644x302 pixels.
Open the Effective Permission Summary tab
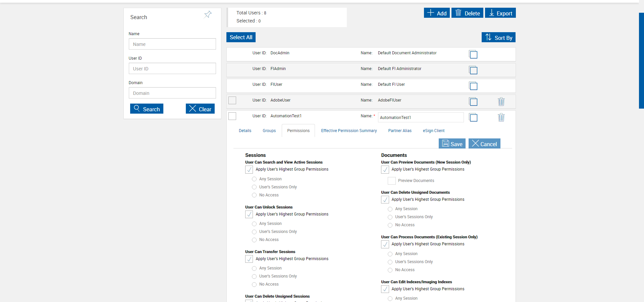click(349, 131)
